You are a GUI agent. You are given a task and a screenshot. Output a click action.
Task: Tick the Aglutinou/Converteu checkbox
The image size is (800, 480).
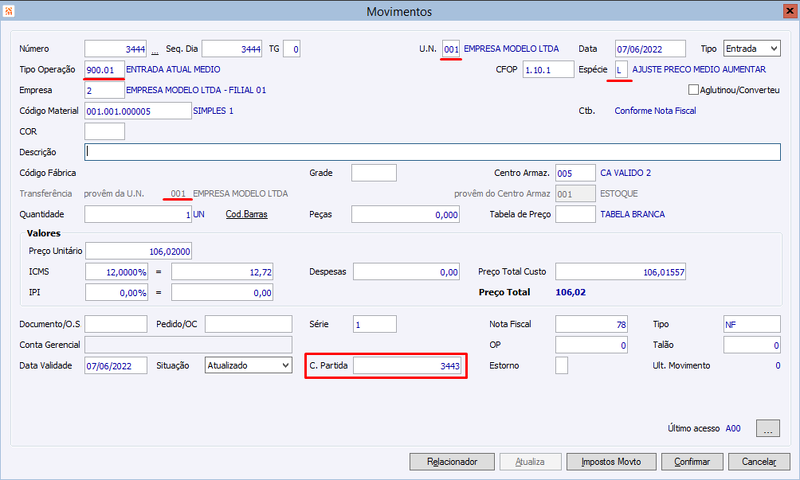[693, 90]
